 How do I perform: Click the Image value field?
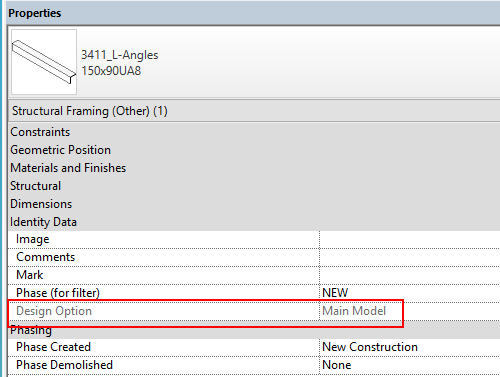[x=410, y=239]
